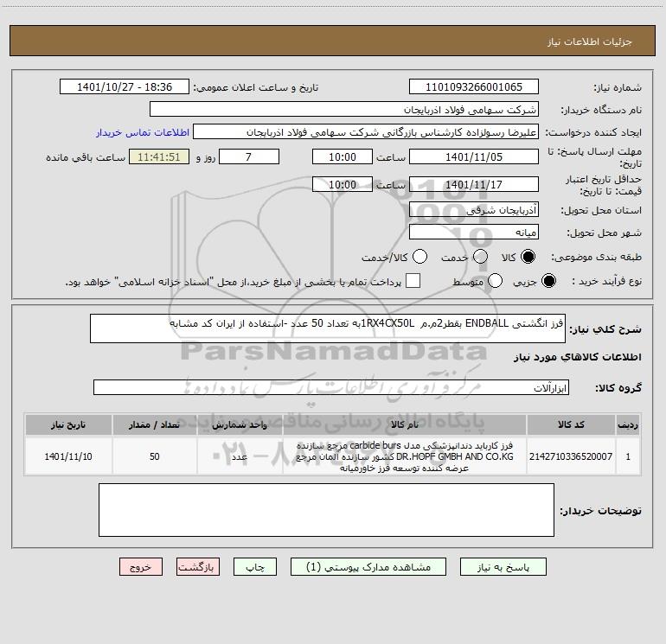Click the واحد شمارش column header

240,425
